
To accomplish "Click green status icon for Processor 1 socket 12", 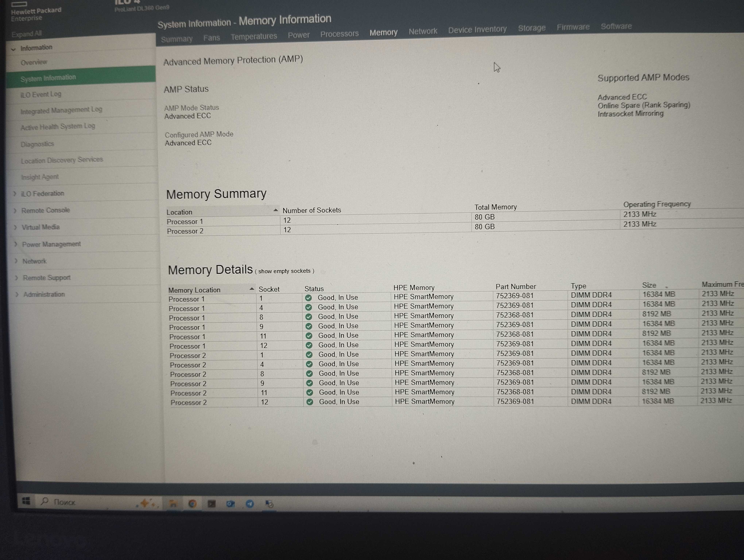I will [x=309, y=345].
